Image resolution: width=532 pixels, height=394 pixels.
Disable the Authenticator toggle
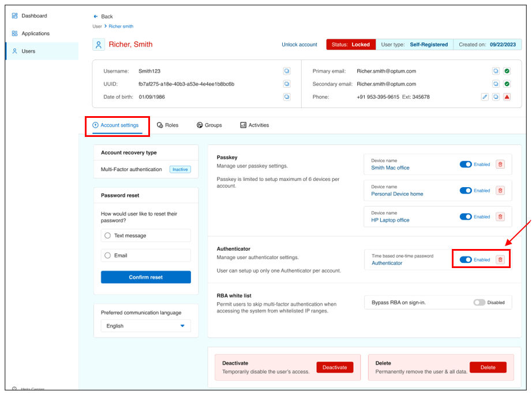click(466, 260)
